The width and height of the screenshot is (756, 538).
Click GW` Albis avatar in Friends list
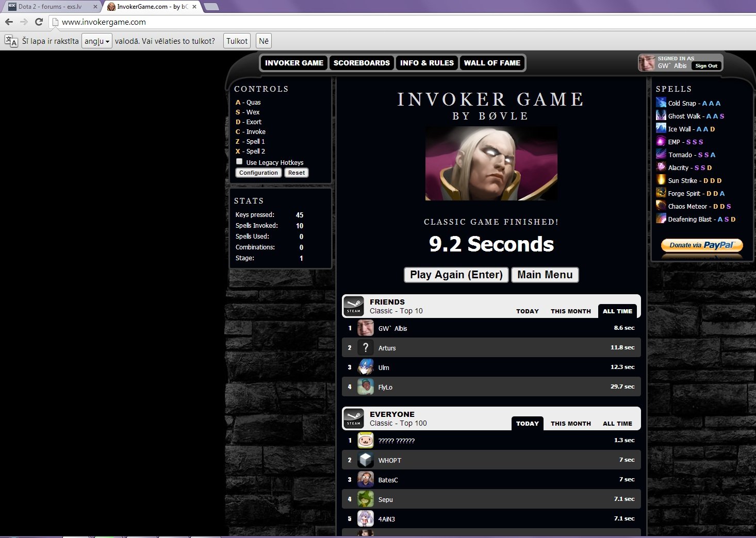click(x=366, y=328)
